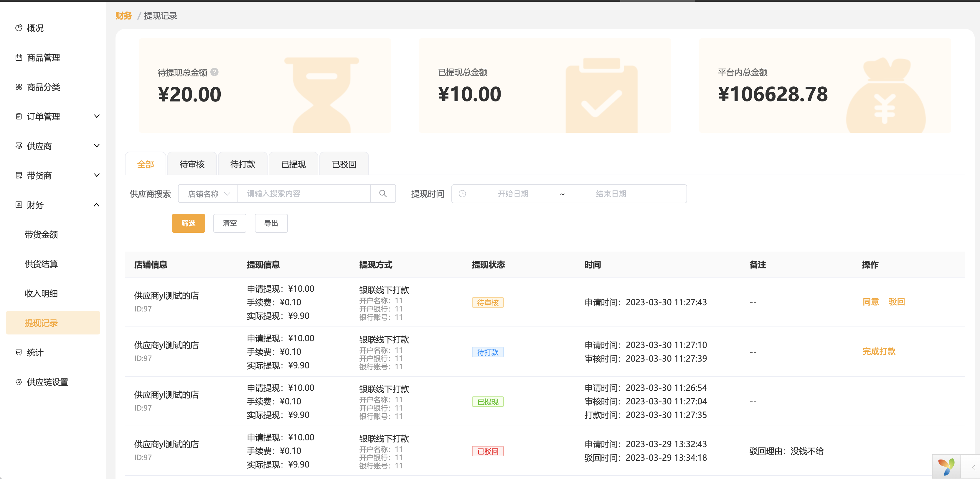The width and height of the screenshot is (980, 479).
Task: Click the 供应链设置 gear icon
Action: pyautogui.click(x=19, y=382)
